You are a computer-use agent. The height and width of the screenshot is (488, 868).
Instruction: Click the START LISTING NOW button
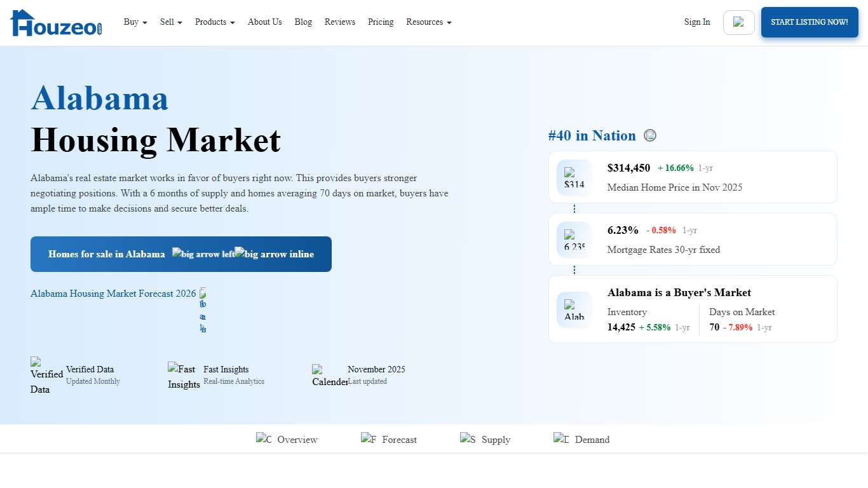(x=809, y=22)
